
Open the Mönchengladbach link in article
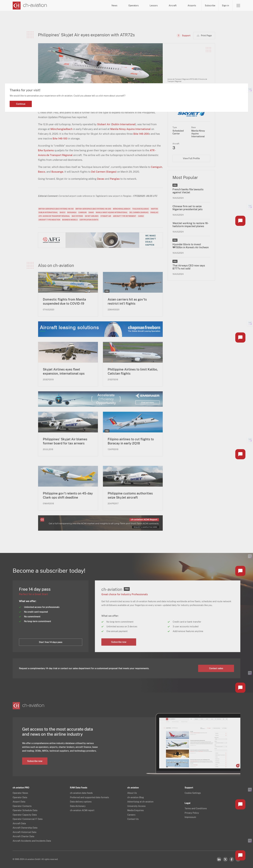[x=61, y=129]
